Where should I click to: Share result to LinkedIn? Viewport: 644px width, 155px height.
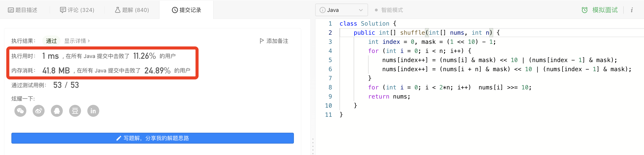pyautogui.click(x=93, y=111)
